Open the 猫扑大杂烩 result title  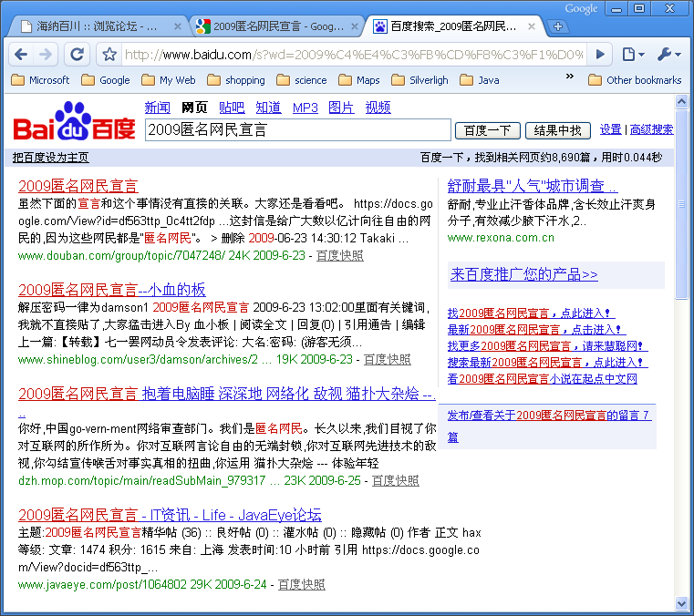[x=227, y=394]
